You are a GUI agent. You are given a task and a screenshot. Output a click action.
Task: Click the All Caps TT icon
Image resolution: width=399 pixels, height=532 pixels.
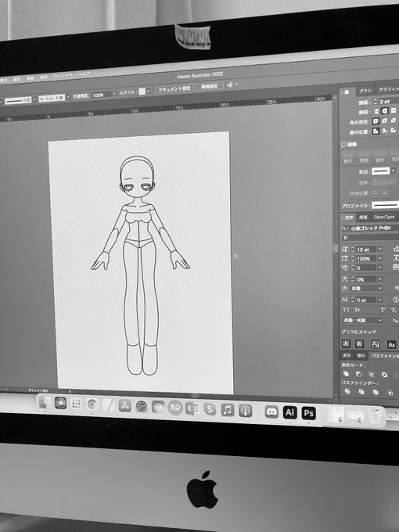(x=346, y=310)
